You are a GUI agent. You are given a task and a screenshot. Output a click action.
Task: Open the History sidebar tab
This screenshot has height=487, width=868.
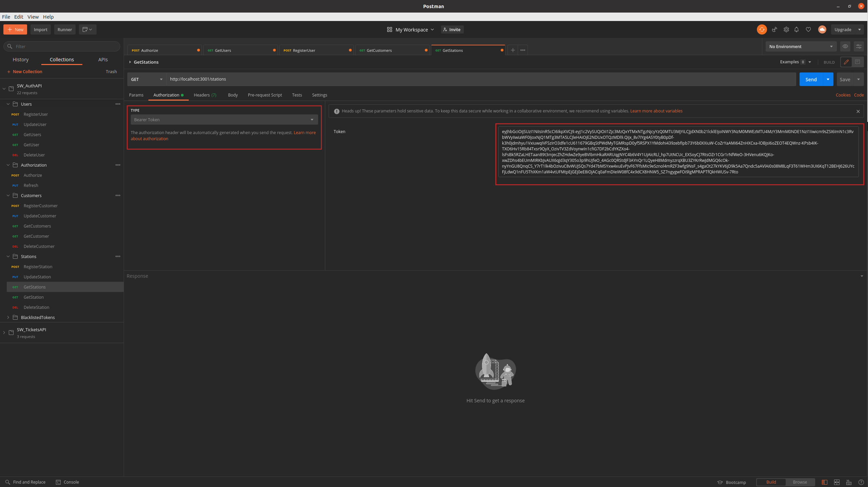click(20, 60)
